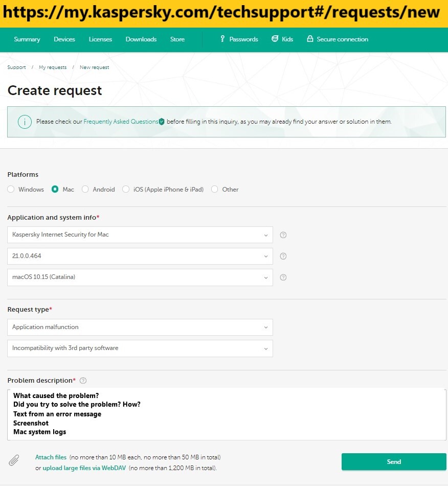This screenshot has width=448, height=489.
Task: Open the Frequently Asked Questions link
Action: click(x=121, y=122)
